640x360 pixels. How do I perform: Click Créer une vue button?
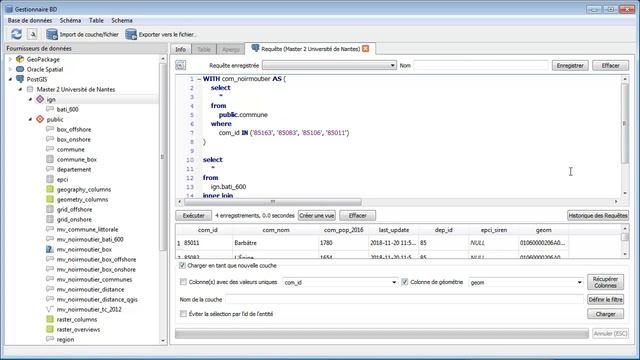(317, 215)
